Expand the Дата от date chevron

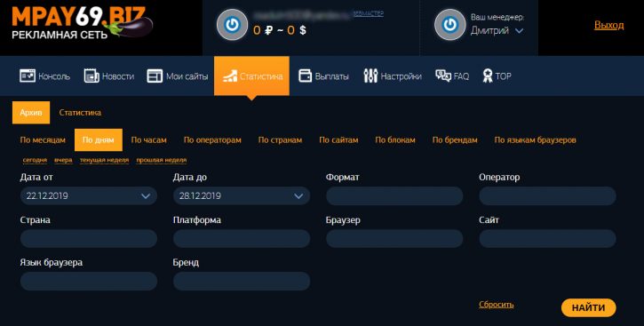point(146,196)
